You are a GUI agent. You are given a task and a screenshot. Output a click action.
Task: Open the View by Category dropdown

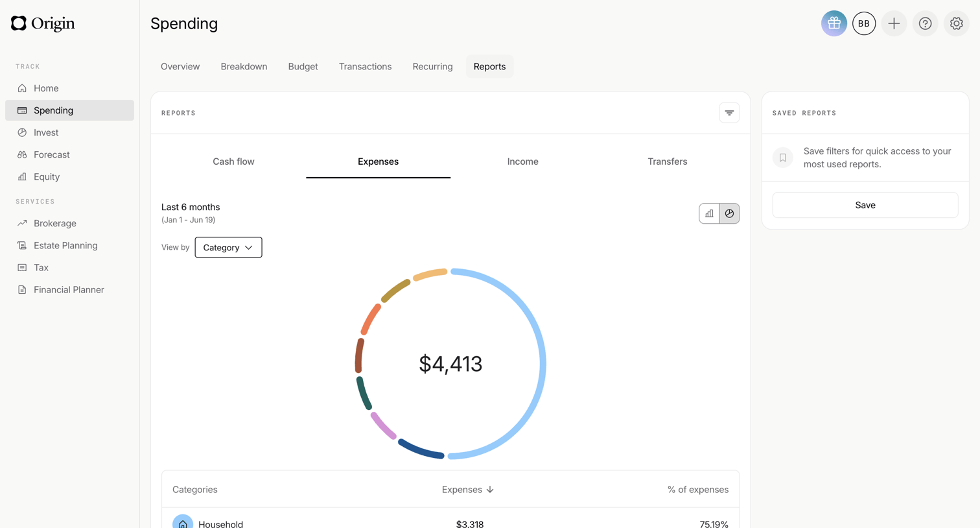[x=228, y=247]
